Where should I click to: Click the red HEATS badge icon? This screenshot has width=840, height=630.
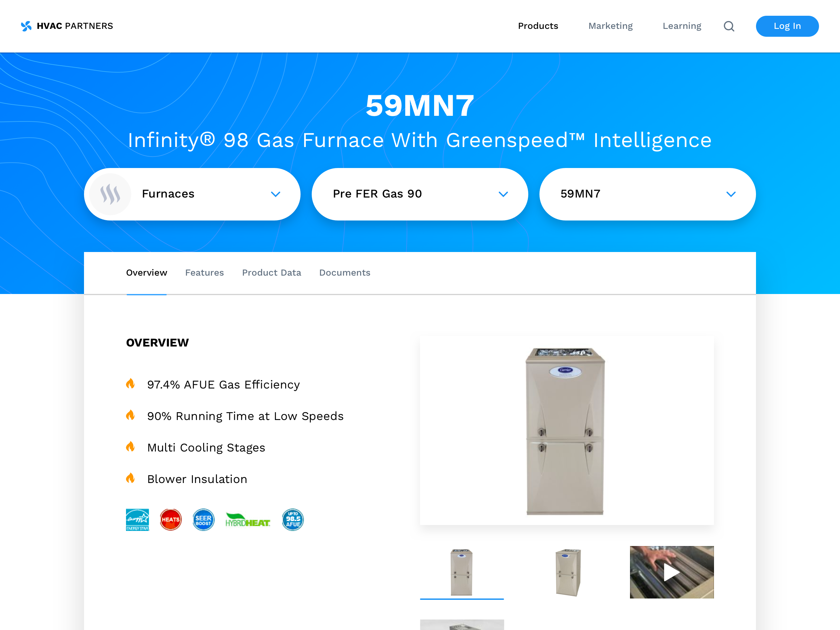(x=171, y=519)
